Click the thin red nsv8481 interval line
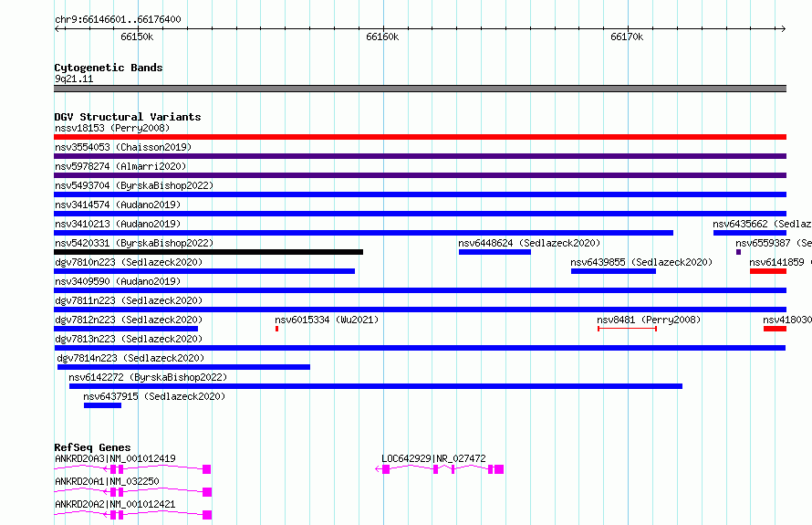Viewport: 812px width, 525px height. tap(628, 329)
